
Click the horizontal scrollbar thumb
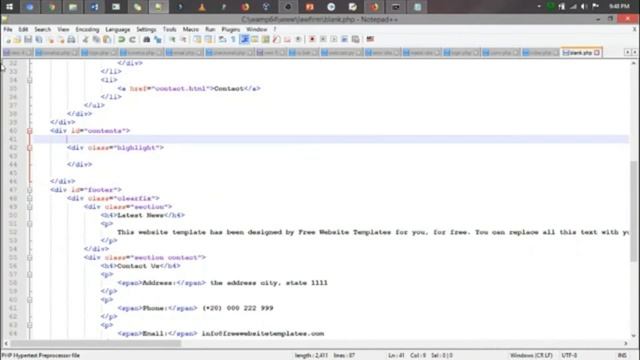tap(96, 344)
